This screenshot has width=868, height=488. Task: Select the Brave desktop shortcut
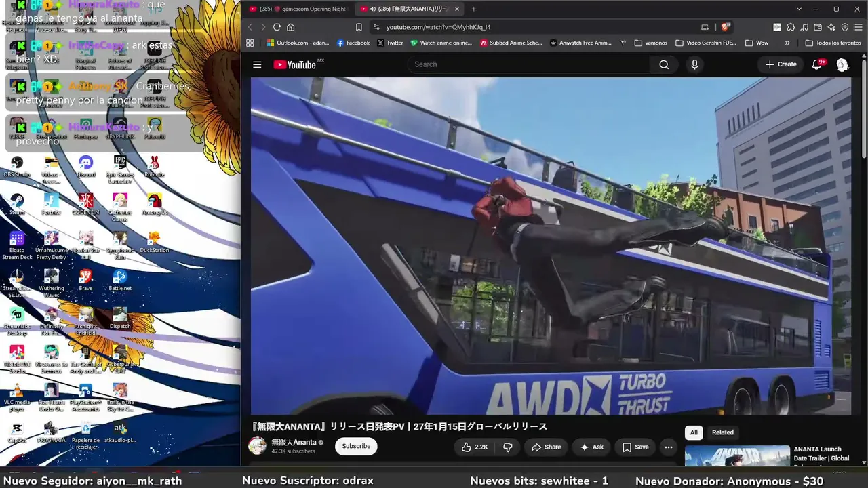click(85, 281)
